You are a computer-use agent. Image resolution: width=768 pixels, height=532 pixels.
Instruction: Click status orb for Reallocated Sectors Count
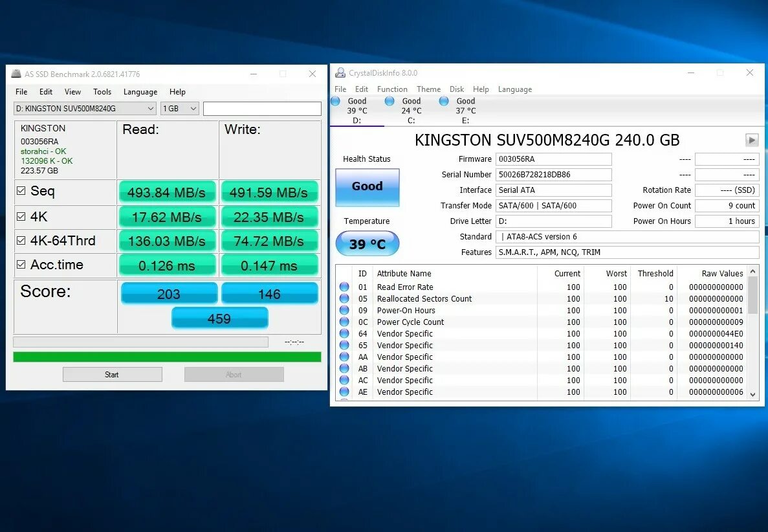pyautogui.click(x=344, y=298)
